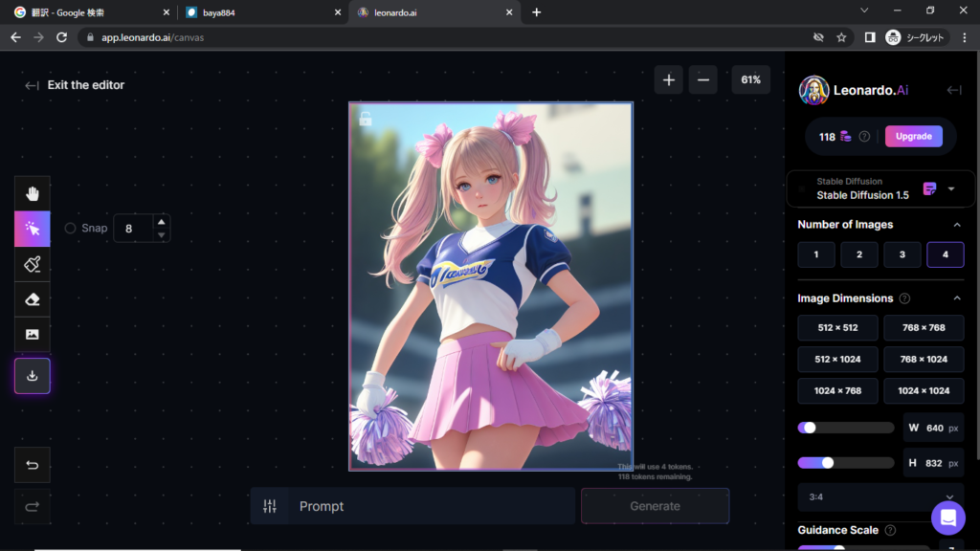
Task: Click the Undo arrow button
Action: tap(33, 465)
